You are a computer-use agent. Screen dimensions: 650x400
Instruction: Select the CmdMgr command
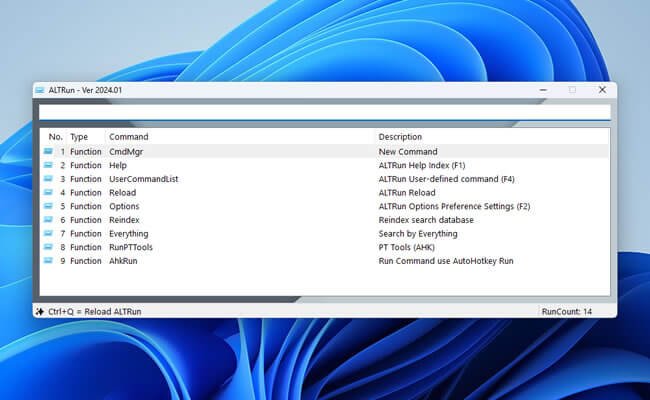(126, 152)
